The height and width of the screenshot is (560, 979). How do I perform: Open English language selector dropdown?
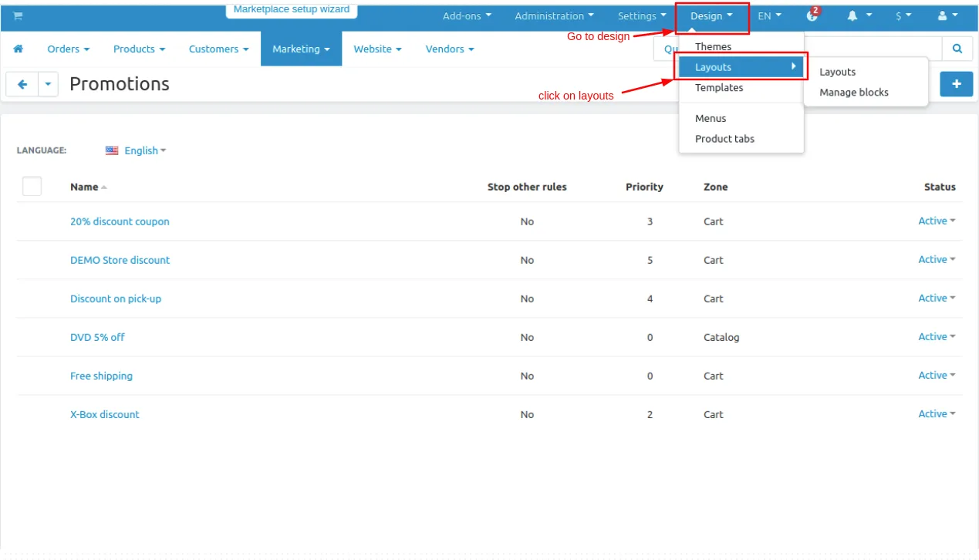click(136, 150)
